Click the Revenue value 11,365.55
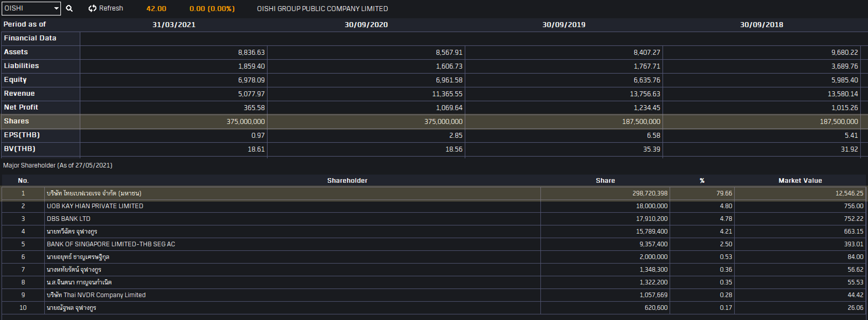Screen dimensions: 868x320 click(448, 94)
